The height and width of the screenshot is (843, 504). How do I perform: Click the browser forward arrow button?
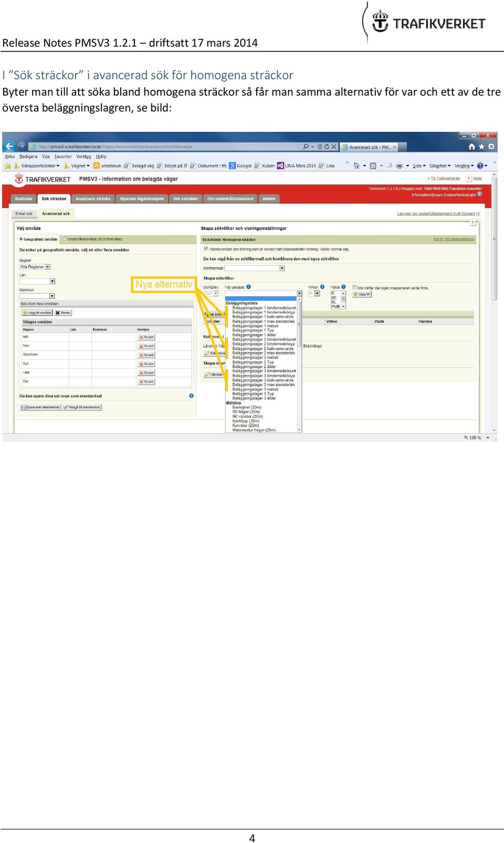click(x=22, y=146)
